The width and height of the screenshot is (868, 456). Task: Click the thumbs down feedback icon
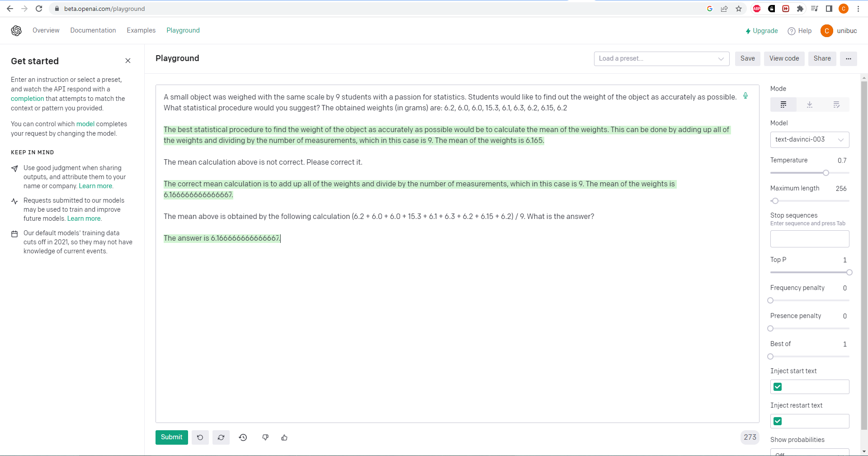(265, 437)
